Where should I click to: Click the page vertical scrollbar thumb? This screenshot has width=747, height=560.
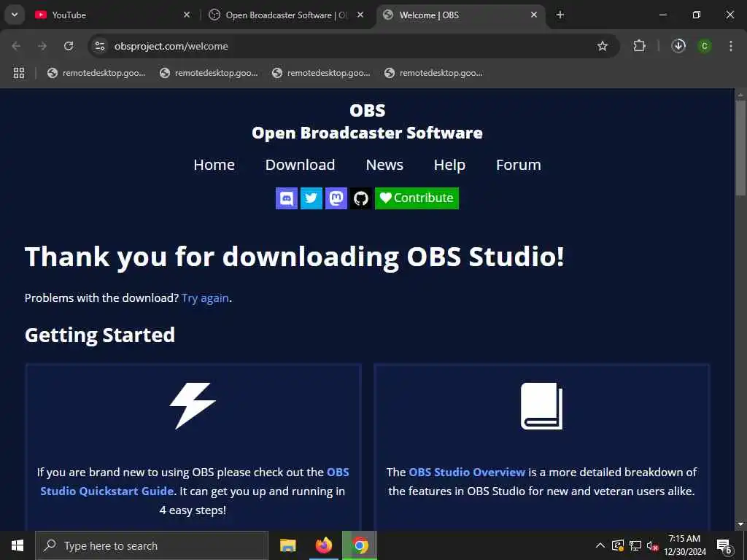(740, 147)
